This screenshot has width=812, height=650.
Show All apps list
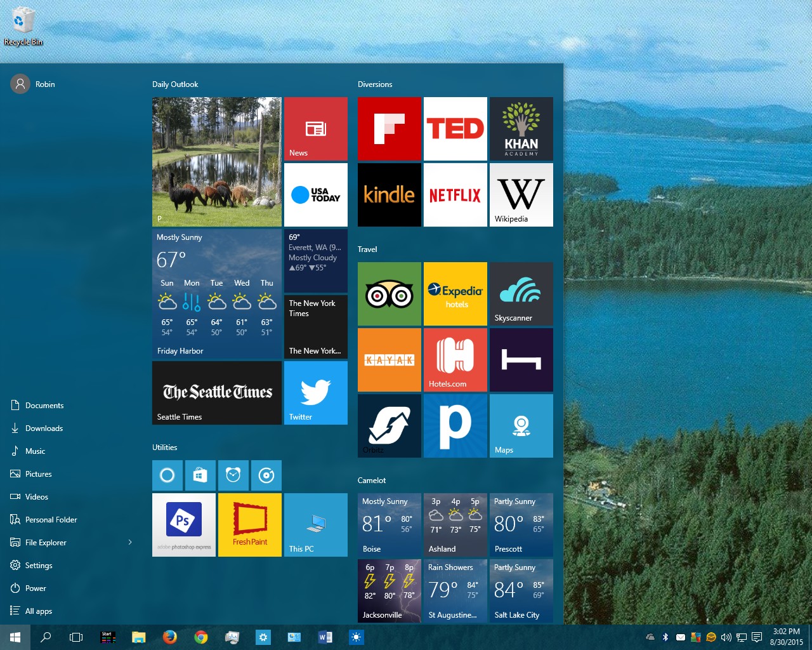(31, 611)
